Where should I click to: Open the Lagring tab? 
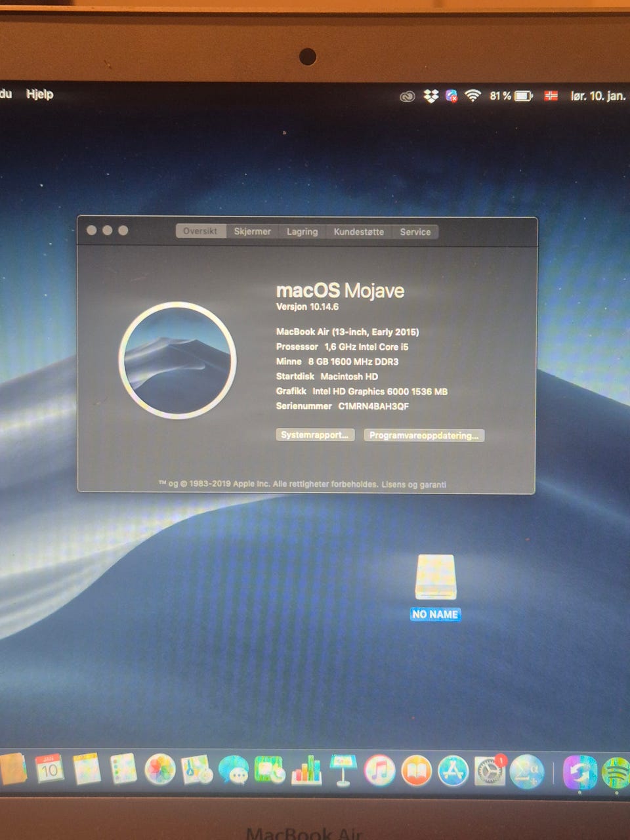point(302,232)
